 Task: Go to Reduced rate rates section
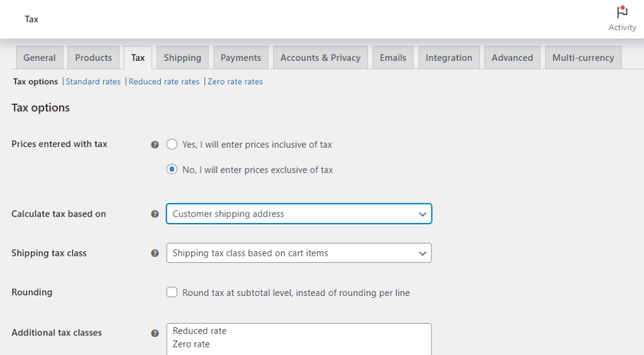point(164,82)
